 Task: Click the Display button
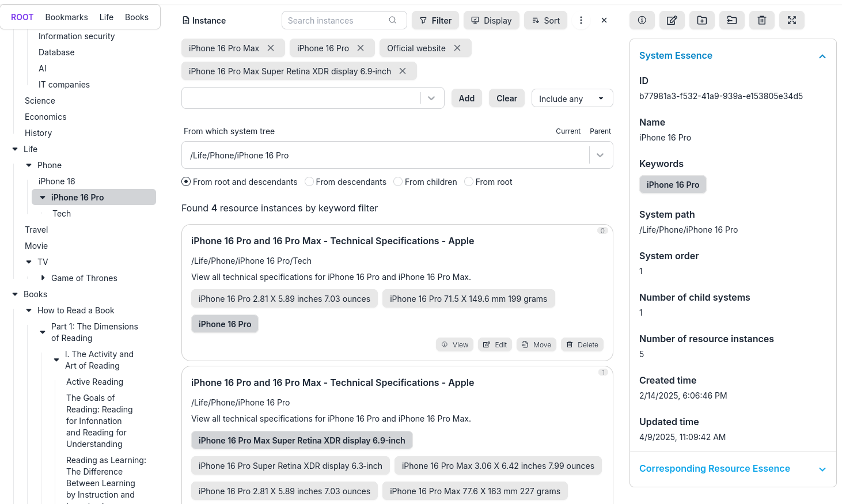coord(491,20)
